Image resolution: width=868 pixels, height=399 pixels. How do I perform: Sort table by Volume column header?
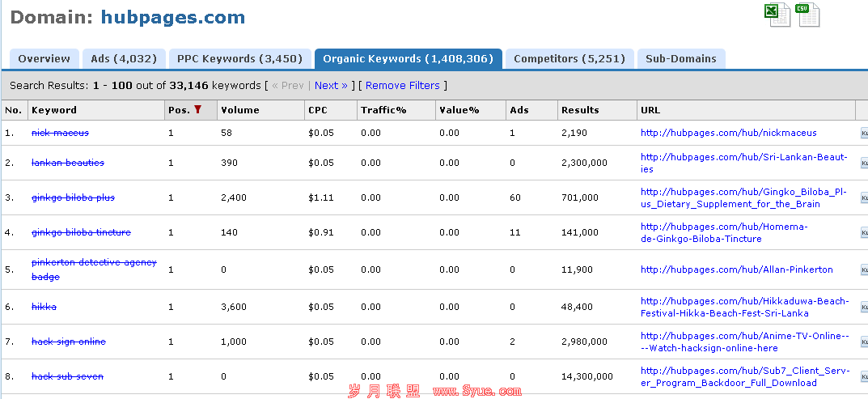point(239,110)
